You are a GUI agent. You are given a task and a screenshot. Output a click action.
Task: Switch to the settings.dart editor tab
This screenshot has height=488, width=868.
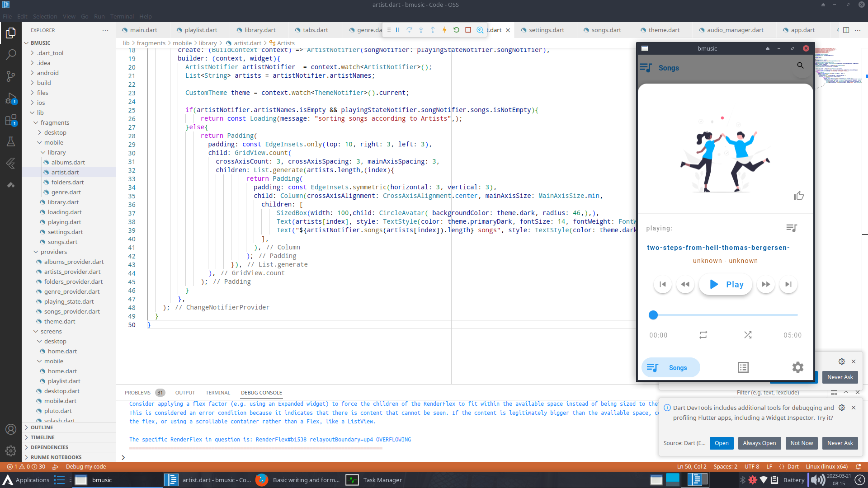click(546, 30)
